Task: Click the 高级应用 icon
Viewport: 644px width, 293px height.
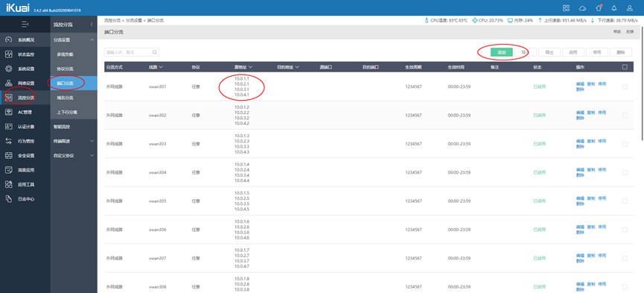Action: point(9,170)
